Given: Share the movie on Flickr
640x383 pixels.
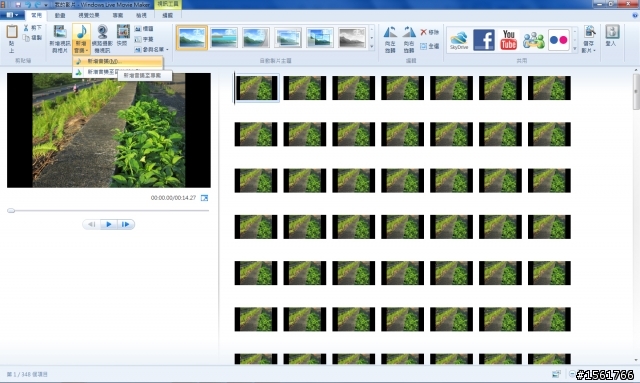Looking at the screenshot, I should [558, 40].
